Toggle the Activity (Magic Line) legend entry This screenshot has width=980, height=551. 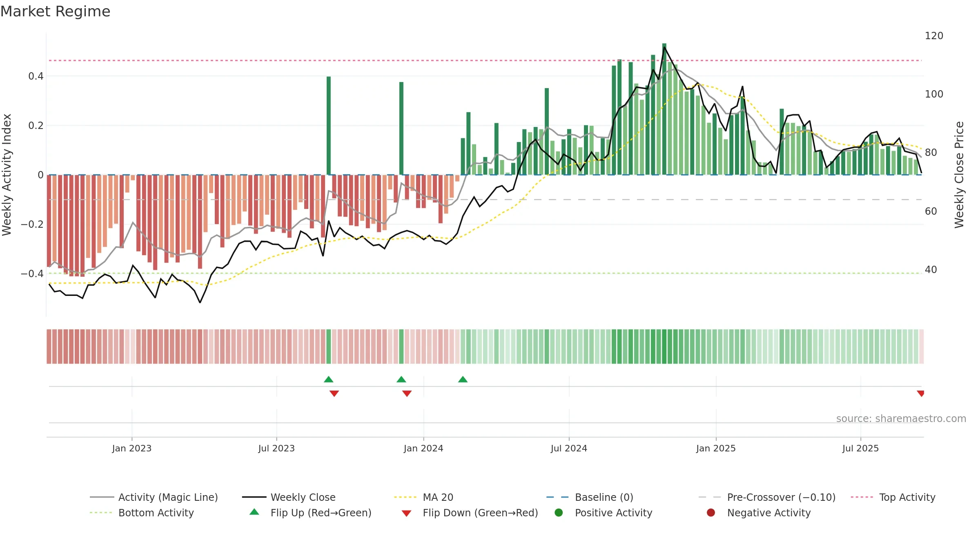(x=154, y=497)
